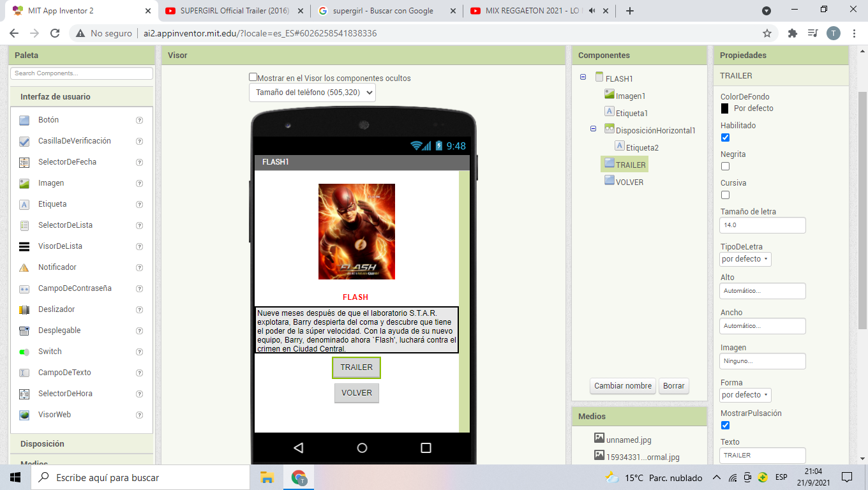Select Etiqueta1 in component tree
Image resolution: width=868 pixels, height=490 pixels.
click(x=632, y=113)
